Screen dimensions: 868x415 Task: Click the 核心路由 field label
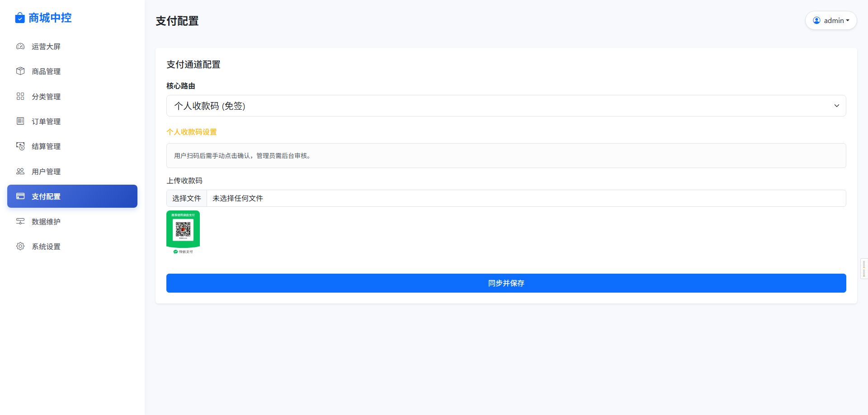coord(181,86)
